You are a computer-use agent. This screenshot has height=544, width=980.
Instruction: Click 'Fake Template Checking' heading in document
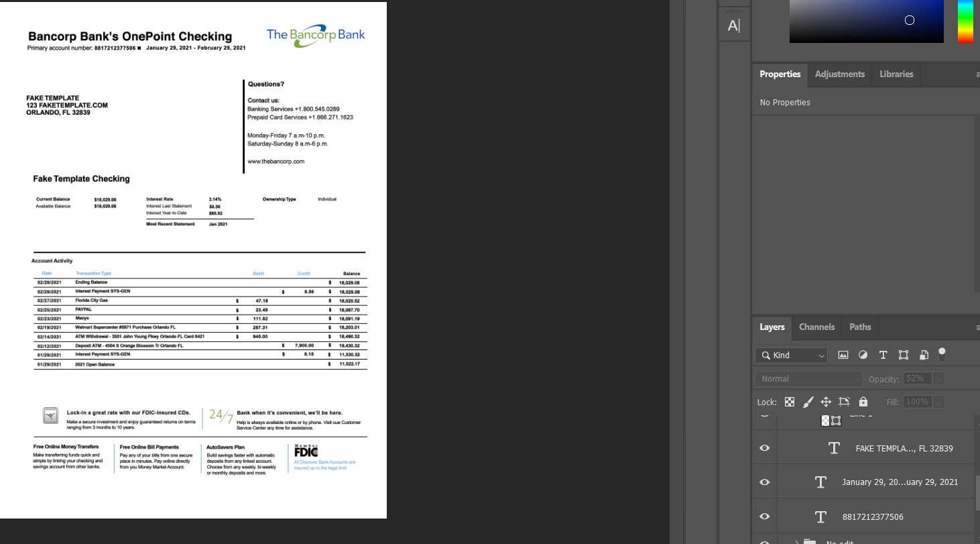[81, 178]
